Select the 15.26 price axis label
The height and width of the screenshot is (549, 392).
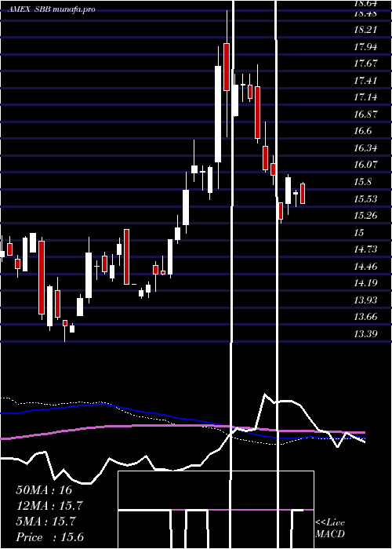[x=366, y=216]
